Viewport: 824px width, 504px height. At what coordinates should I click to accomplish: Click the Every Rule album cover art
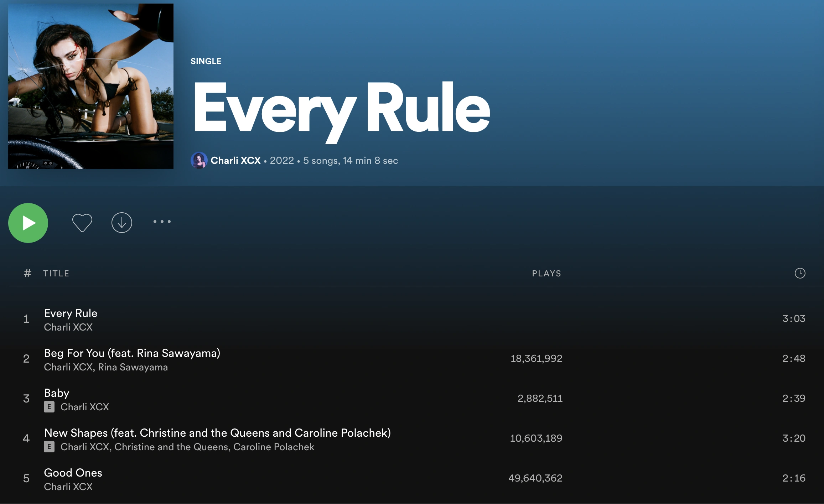tap(91, 86)
